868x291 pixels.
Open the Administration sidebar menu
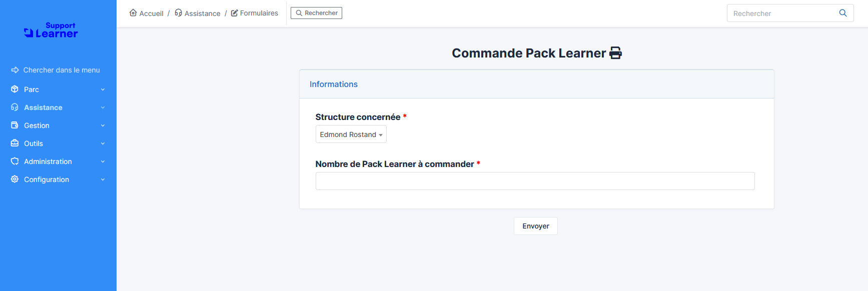pos(58,161)
